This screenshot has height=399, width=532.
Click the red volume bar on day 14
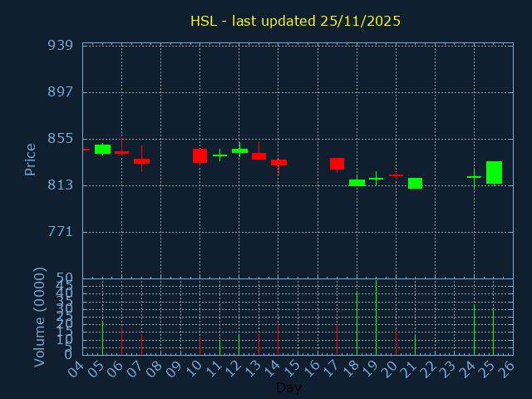(x=278, y=339)
